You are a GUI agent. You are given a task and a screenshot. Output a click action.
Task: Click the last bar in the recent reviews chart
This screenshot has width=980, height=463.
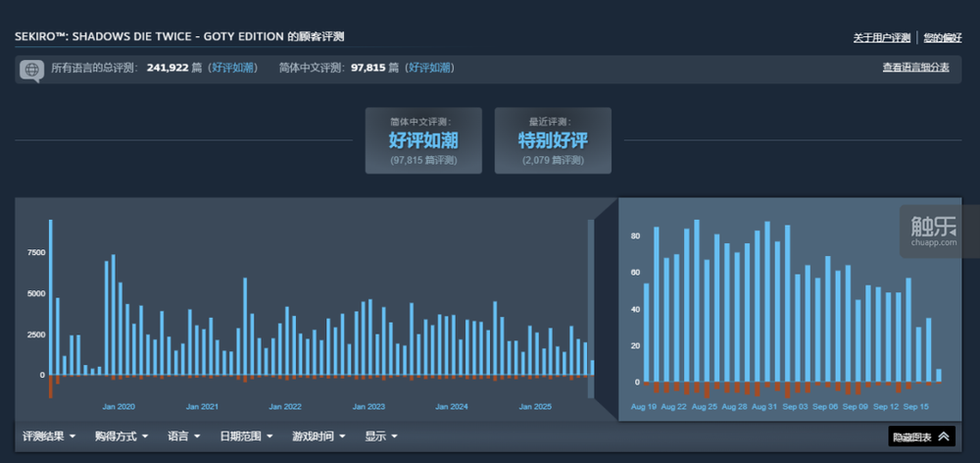tap(939, 375)
